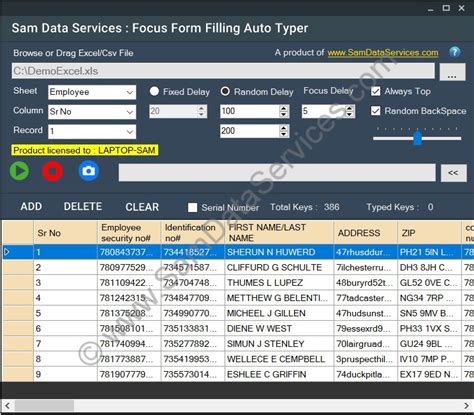Screen dimensions: 474x415
Task: Open the Record dropdown showing 1
Action: click(92, 131)
